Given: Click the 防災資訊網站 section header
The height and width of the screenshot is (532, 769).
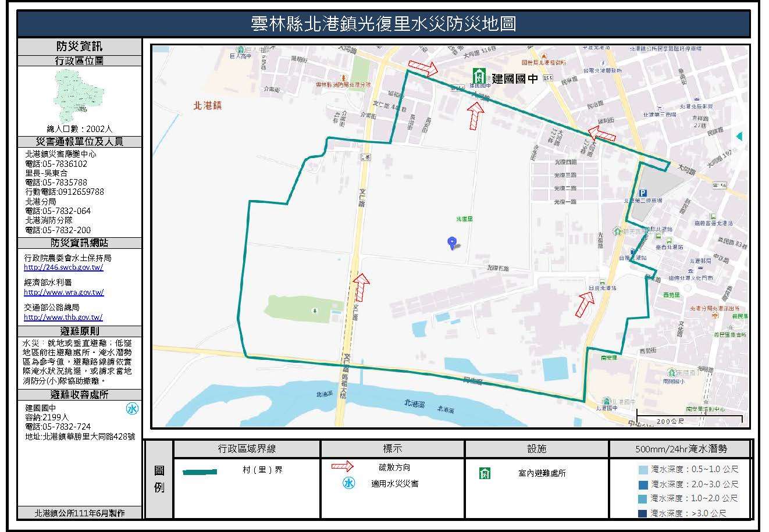Looking at the screenshot, I should click(80, 243).
